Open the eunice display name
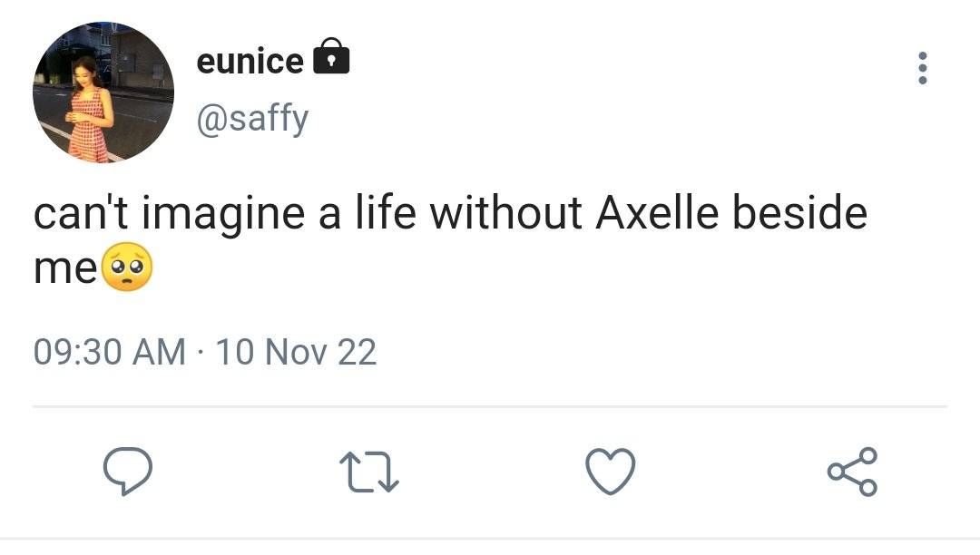 point(250,61)
